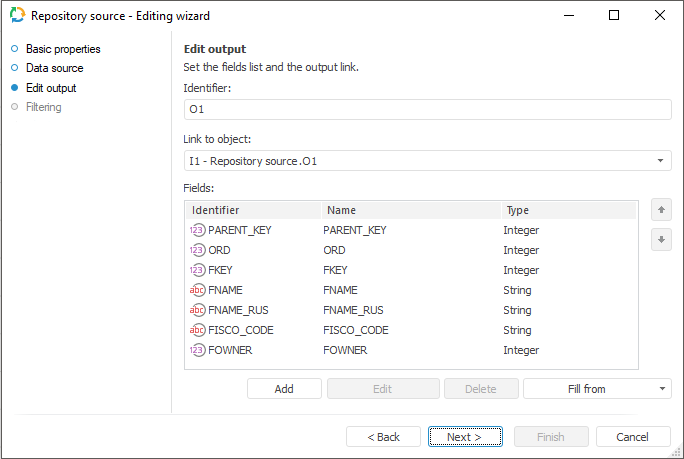Click the string icon of FISCO_CODE field
This screenshot has width=684, height=459.
point(197,330)
